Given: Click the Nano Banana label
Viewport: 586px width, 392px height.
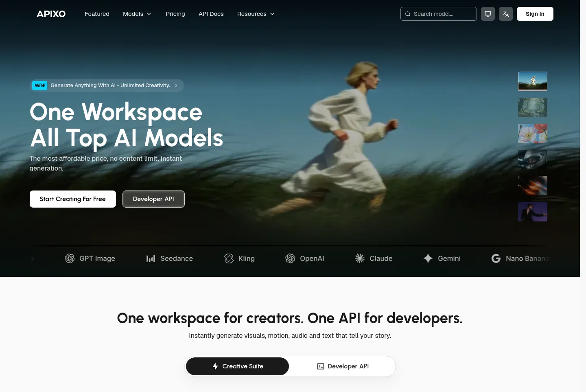Looking at the screenshot, I should point(527,258).
